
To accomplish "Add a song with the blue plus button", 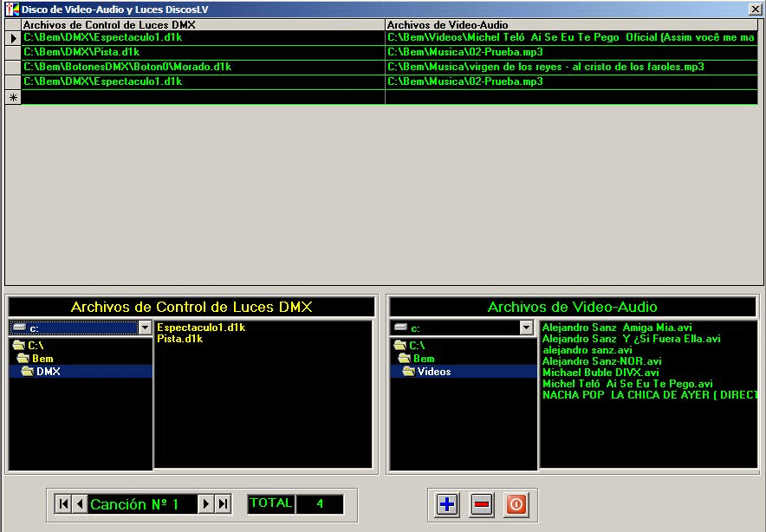I will click(x=447, y=504).
